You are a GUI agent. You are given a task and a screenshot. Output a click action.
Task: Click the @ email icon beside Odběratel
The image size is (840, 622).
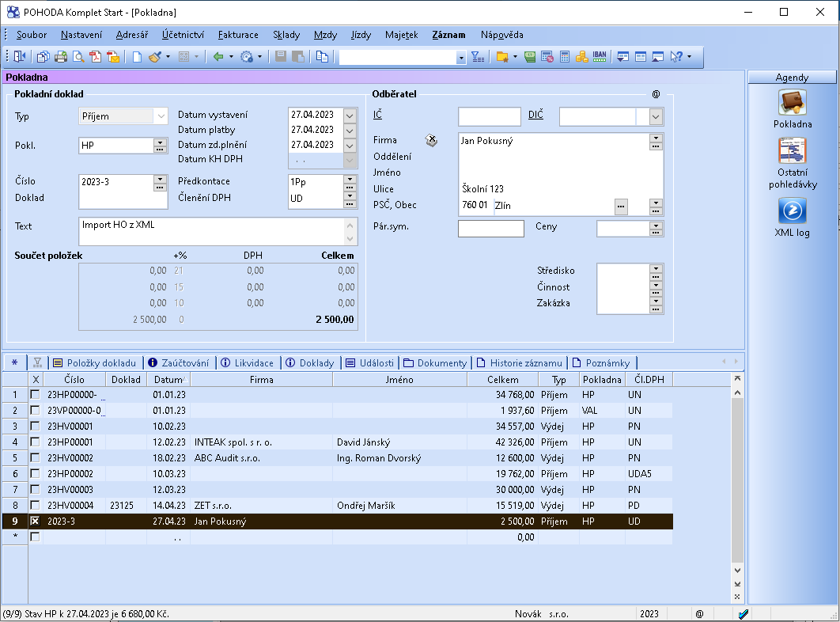(x=656, y=94)
